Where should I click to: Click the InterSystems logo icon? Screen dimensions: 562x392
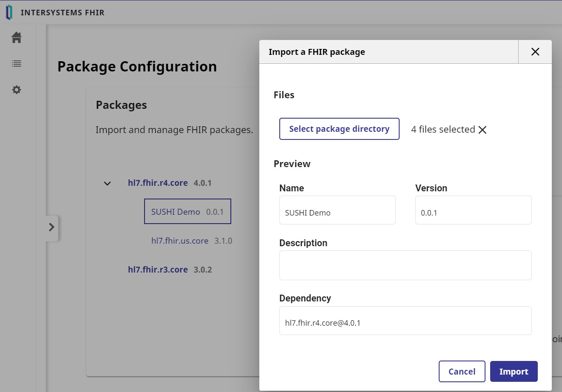coord(9,13)
